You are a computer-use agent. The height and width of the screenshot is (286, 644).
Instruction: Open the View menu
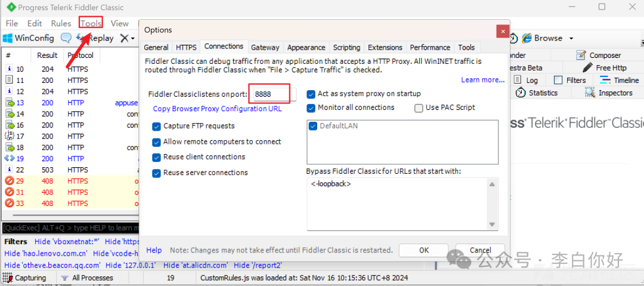119,23
